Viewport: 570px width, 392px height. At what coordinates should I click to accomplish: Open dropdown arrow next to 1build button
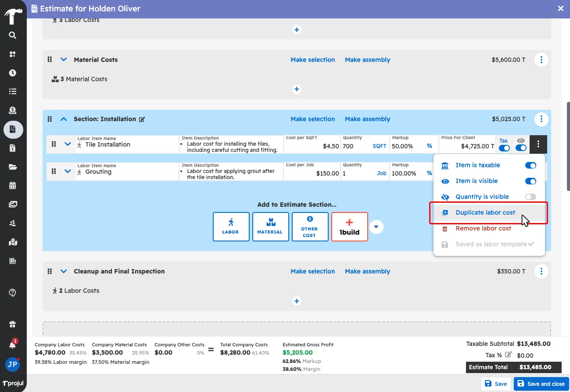pos(376,227)
